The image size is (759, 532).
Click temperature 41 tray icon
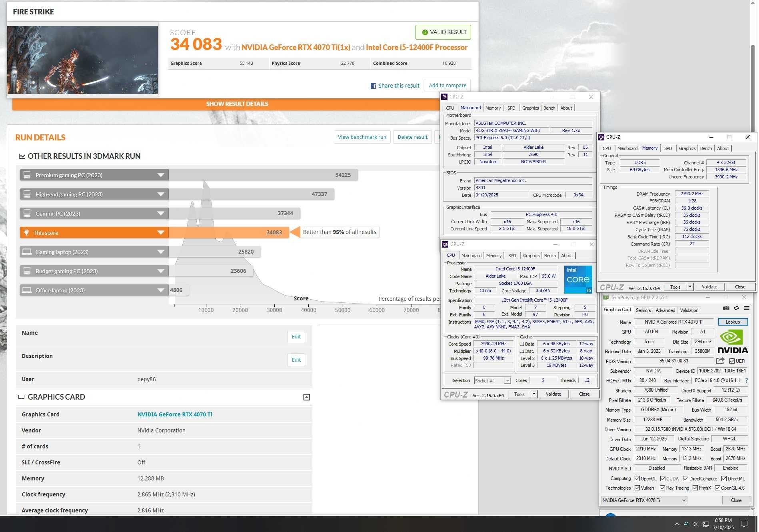coord(686,524)
